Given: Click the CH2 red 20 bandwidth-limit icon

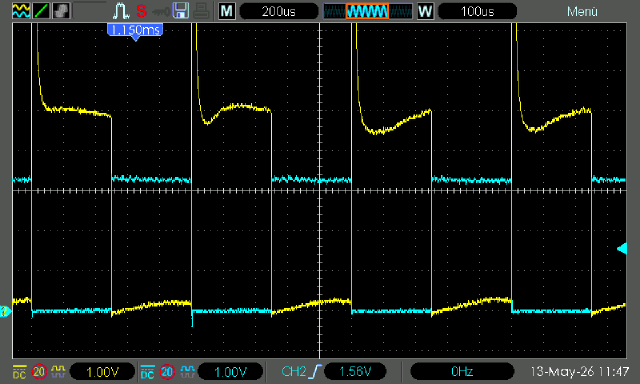Looking at the screenshot, I should (x=167, y=372).
